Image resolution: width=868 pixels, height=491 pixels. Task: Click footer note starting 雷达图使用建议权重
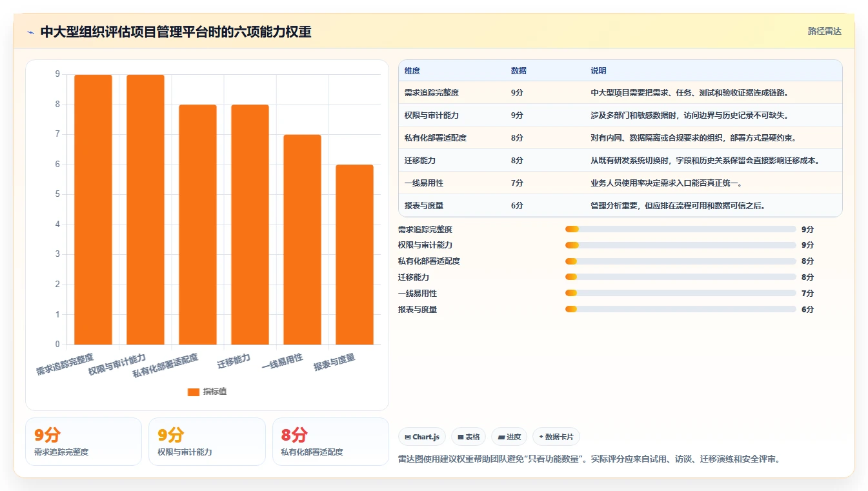coord(589,459)
